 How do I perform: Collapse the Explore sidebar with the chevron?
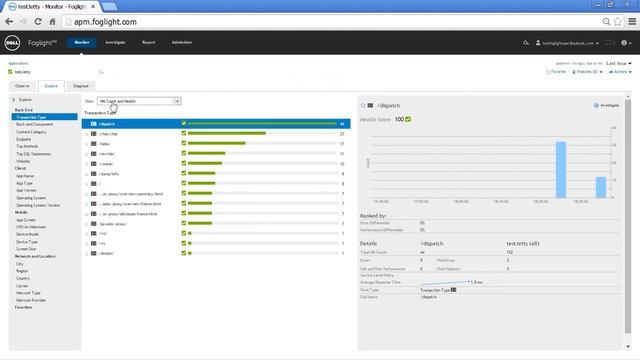coord(13,100)
